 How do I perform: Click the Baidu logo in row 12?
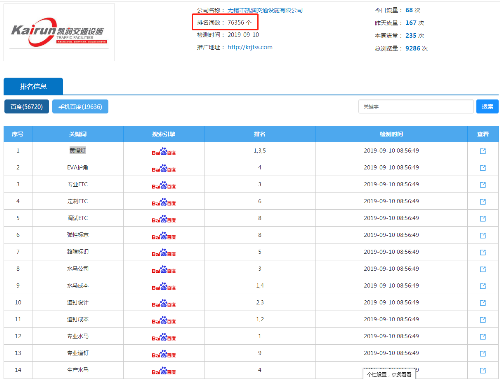click(164, 337)
